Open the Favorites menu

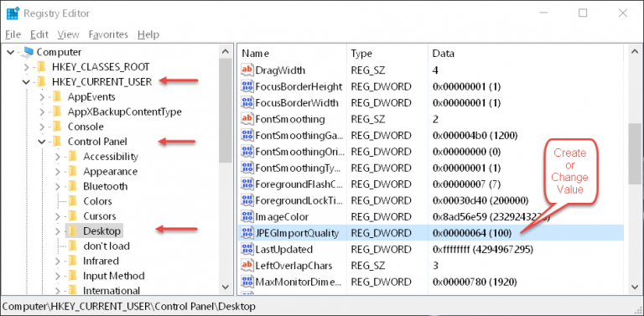(x=108, y=34)
